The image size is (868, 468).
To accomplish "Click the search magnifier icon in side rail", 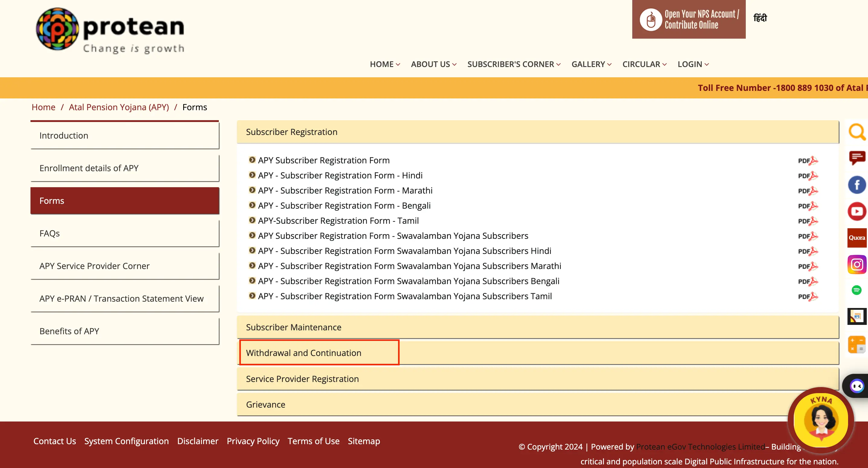I will point(857,132).
